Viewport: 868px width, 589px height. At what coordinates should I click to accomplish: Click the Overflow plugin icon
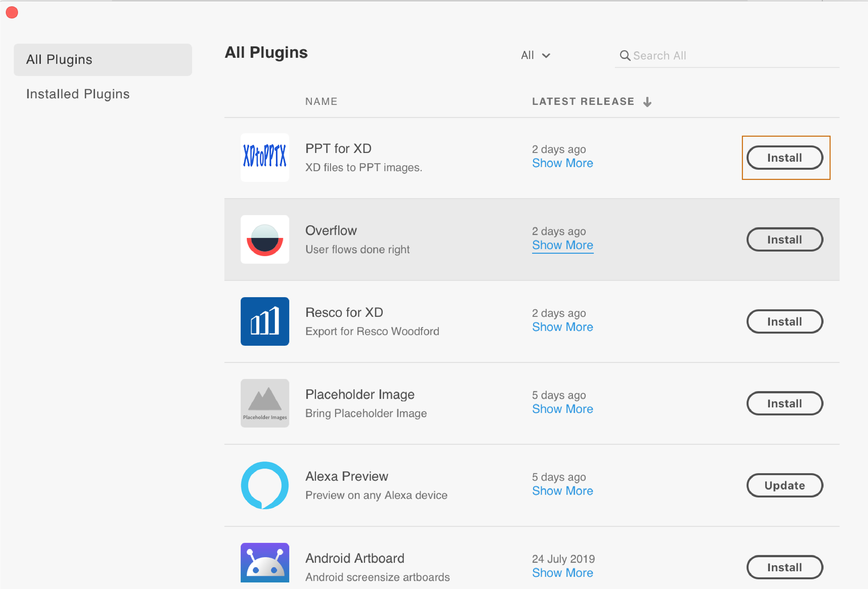[265, 239]
